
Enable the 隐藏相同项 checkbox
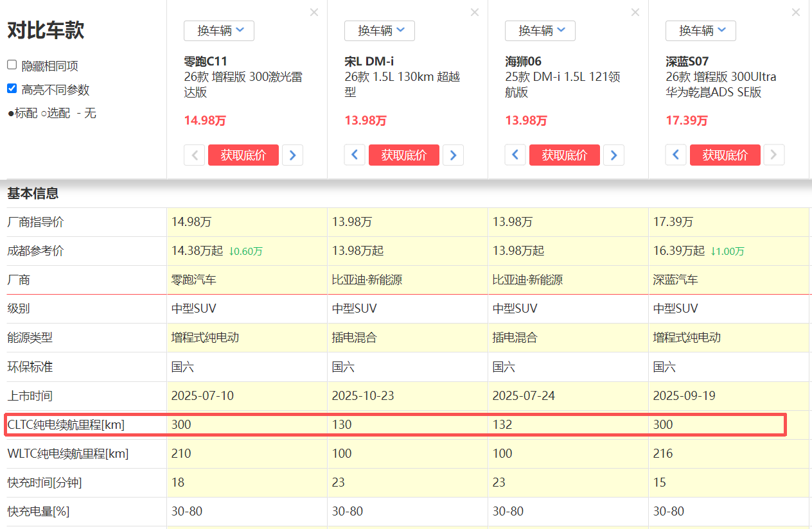[12, 65]
